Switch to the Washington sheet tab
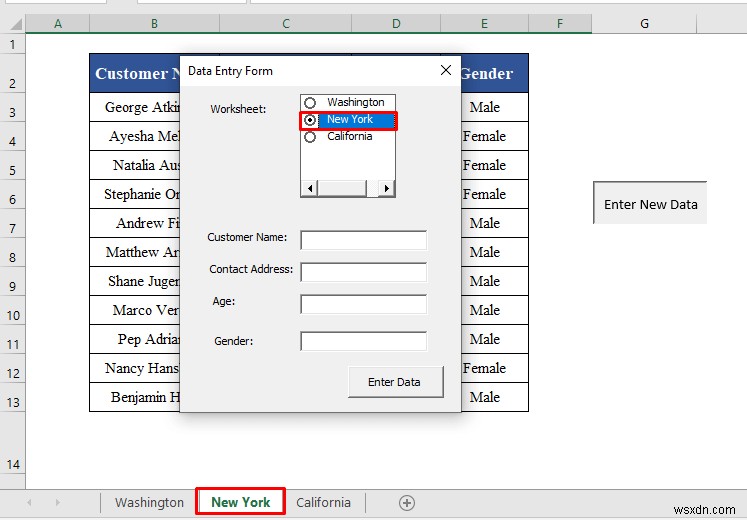 coord(149,503)
